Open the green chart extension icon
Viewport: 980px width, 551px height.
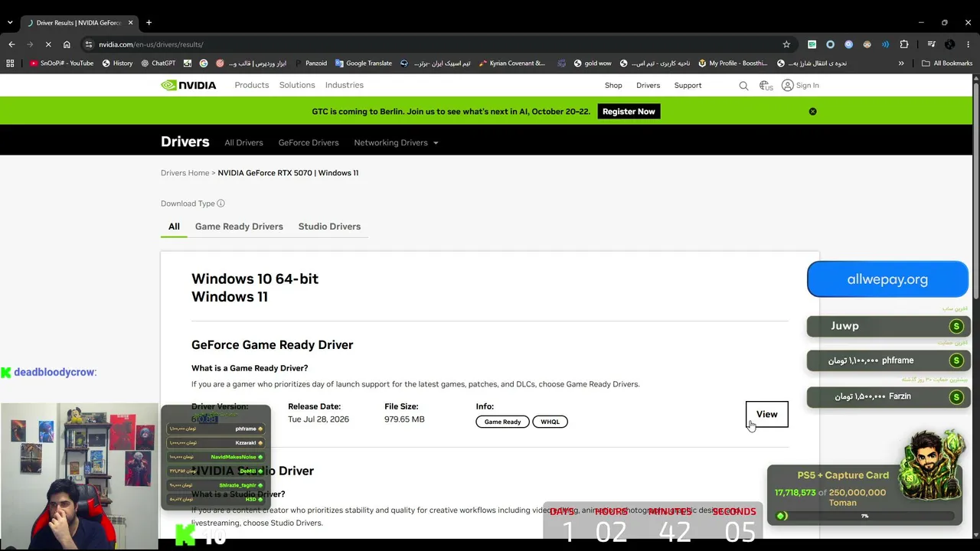812,44
